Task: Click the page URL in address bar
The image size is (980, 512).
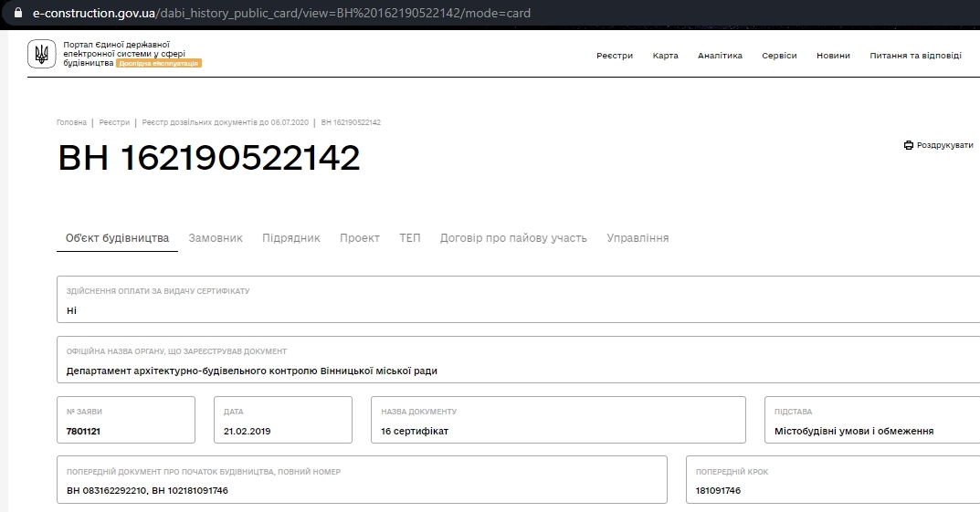Action: [x=281, y=13]
